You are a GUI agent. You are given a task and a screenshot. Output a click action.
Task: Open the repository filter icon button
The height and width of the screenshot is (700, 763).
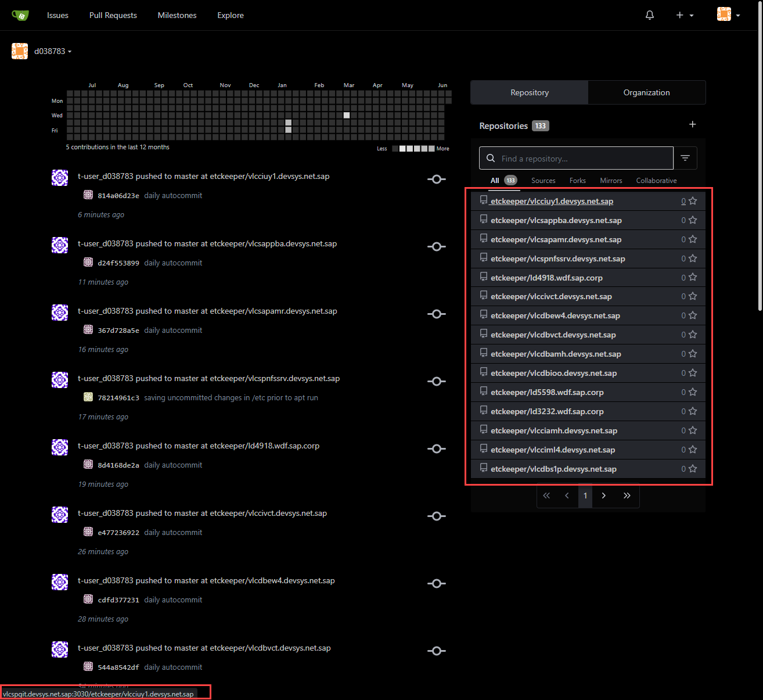(685, 158)
